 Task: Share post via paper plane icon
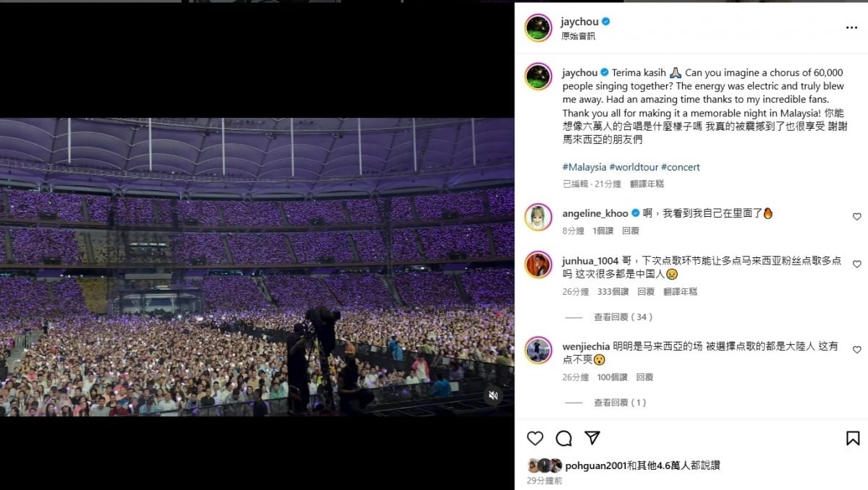click(x=592, y=438)
